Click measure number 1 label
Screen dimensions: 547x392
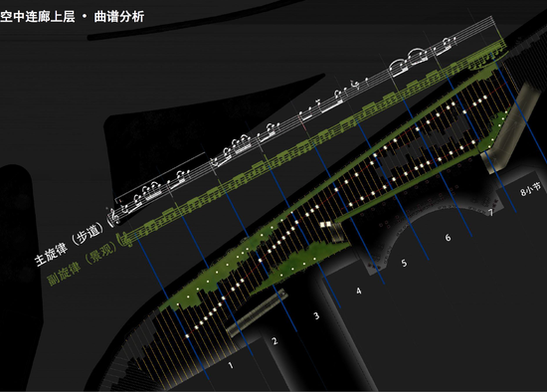tap(231, 365)
